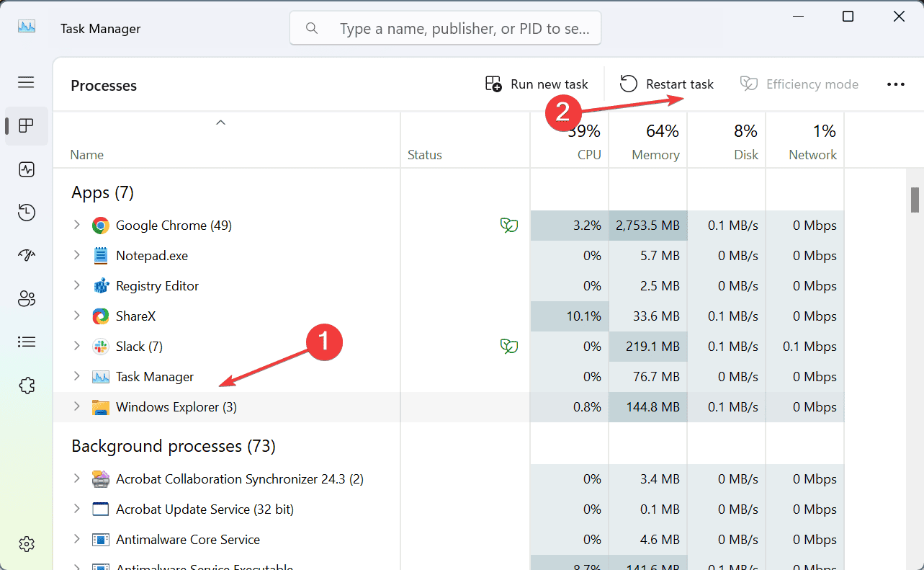The image size is (924, 570).
Task: Open the Users page in sidebar
Action: 27,299
